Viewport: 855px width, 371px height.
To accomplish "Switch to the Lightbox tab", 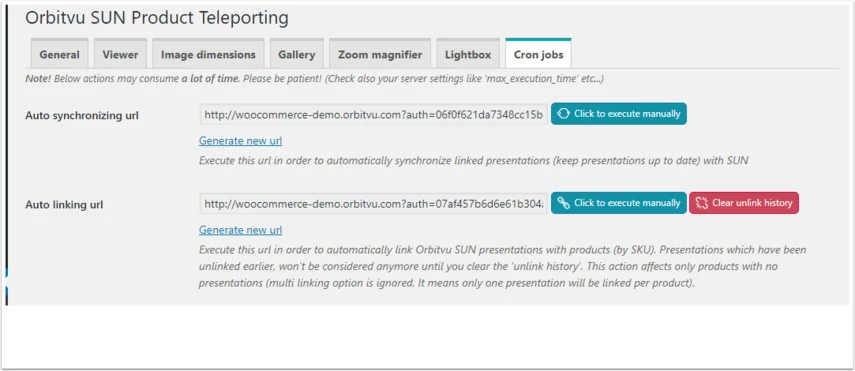I will tap(468, 55).
